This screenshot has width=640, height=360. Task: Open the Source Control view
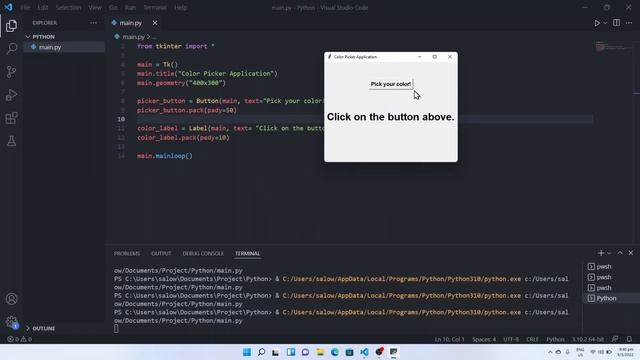pos(11,72)
